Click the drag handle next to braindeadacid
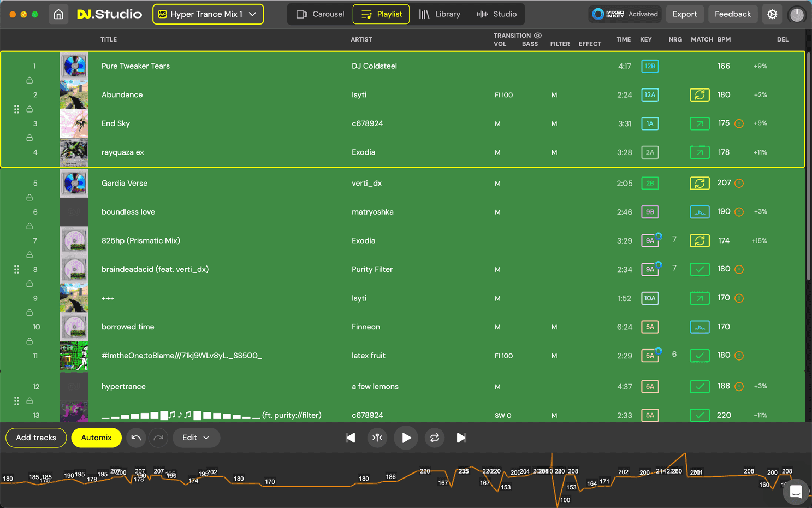 [16, 269]
